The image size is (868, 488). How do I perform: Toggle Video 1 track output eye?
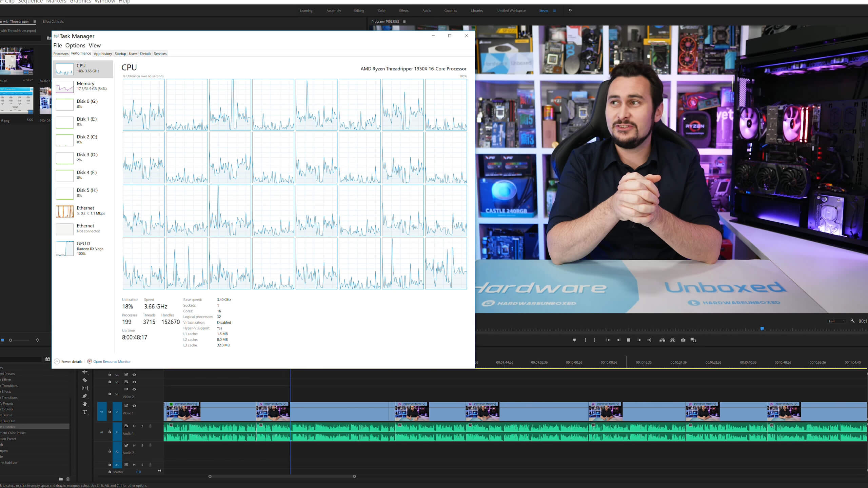point(134,406)
